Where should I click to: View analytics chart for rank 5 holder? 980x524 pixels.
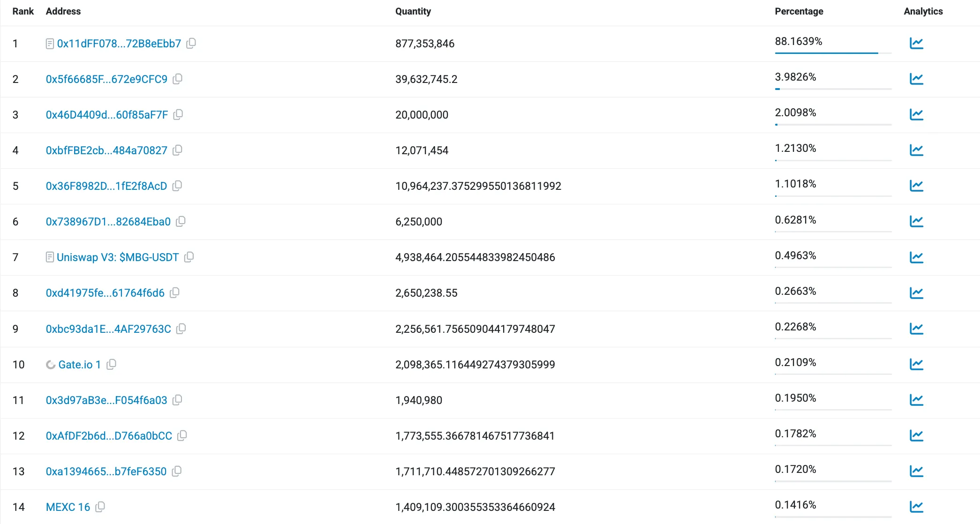(x=916, y=186)
